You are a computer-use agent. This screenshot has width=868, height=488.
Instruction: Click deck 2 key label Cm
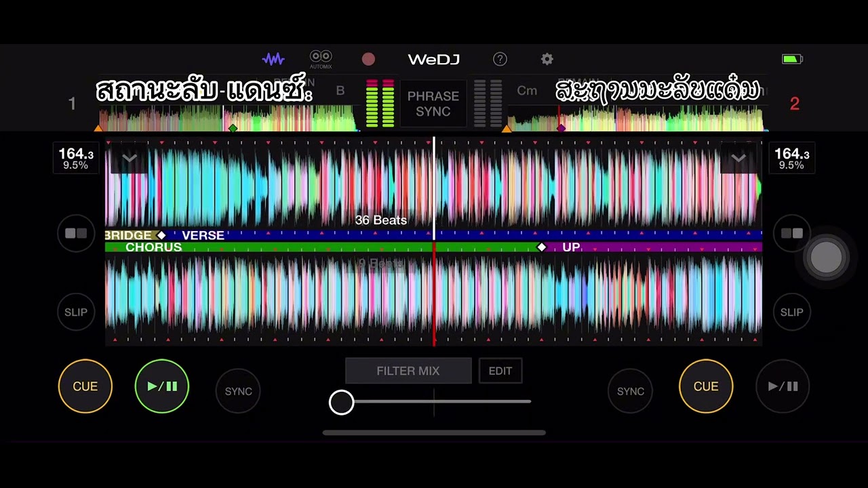tap(527, 90)
